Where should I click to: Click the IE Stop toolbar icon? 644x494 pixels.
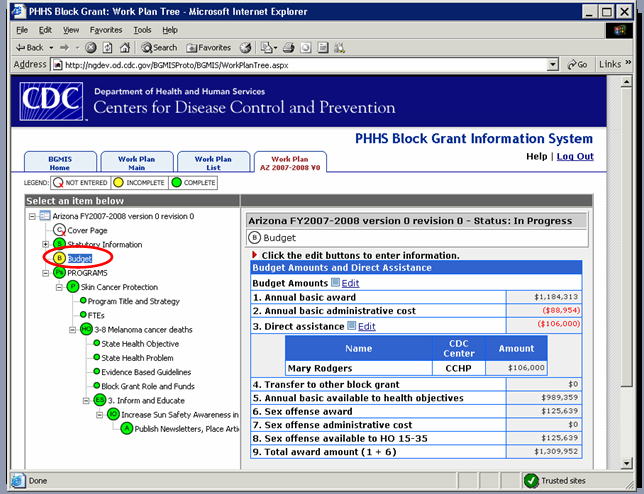pos(91,47)
